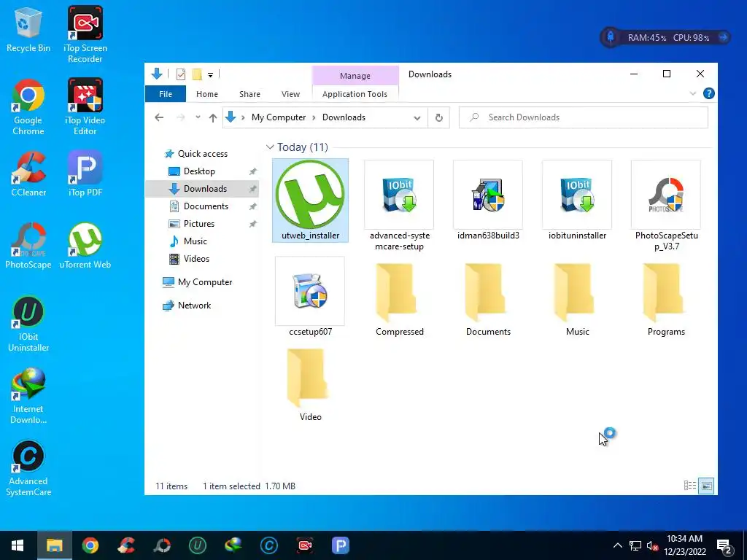Open the File menu

pos(166,94)
